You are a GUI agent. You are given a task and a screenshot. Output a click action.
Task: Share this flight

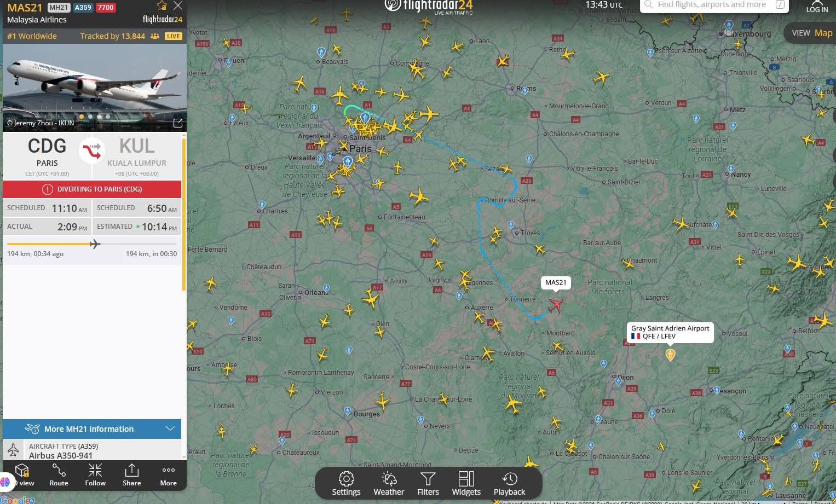pos(131,474)
